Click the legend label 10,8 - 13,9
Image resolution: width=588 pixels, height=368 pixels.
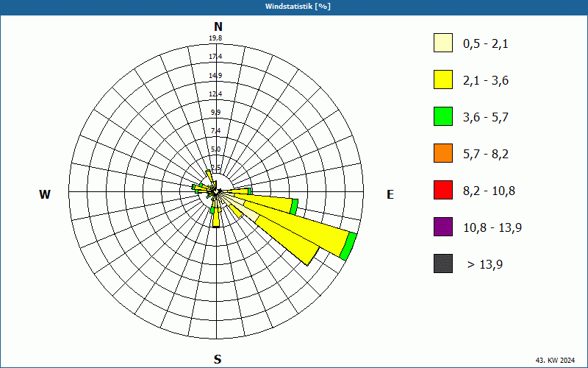[x=492, y=228]
